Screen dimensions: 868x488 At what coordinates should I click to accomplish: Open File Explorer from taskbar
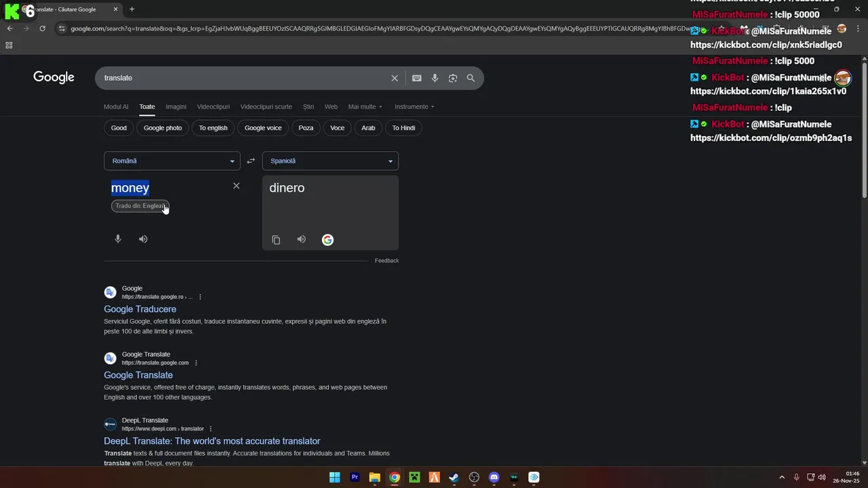pyautogui.click(x=374, y=477)
